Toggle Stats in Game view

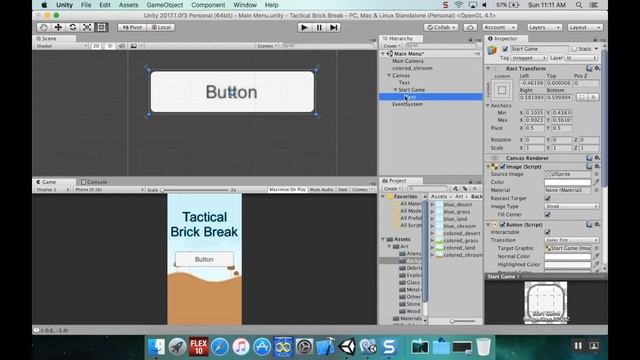342,189
